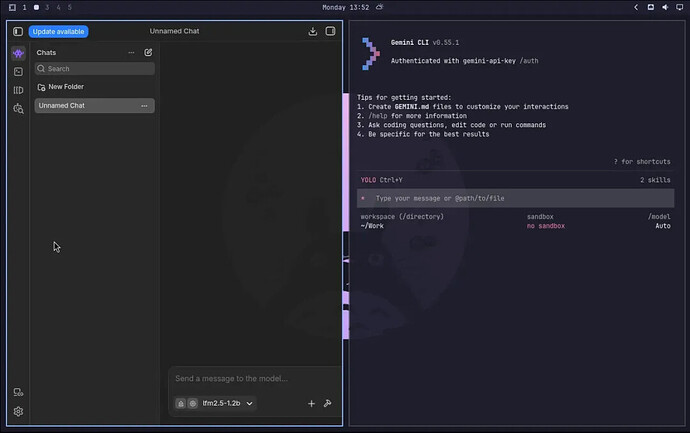Click the Update available button
690x433 pixels.
pos(59,32)
